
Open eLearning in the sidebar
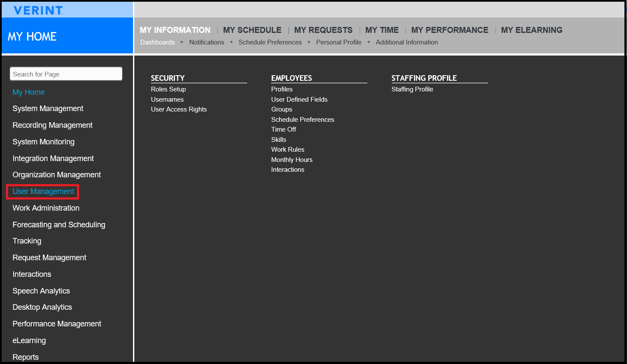pos(29,341)
